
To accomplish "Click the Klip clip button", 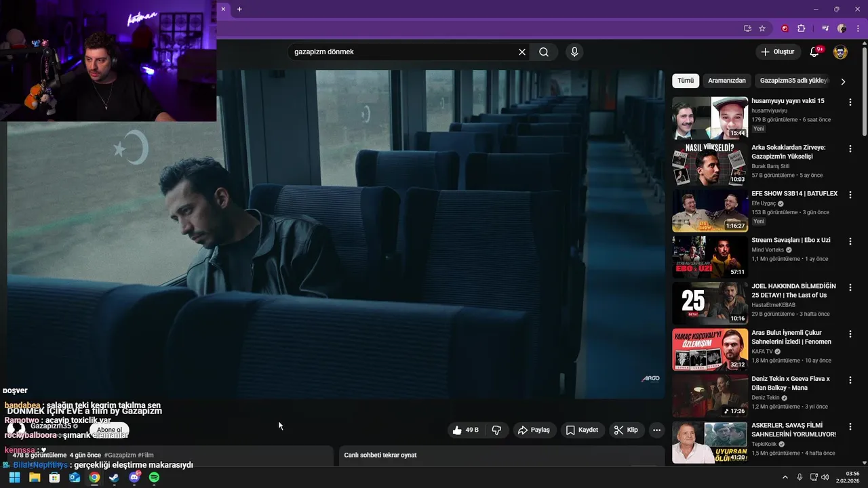I will [x=626, y=430].
